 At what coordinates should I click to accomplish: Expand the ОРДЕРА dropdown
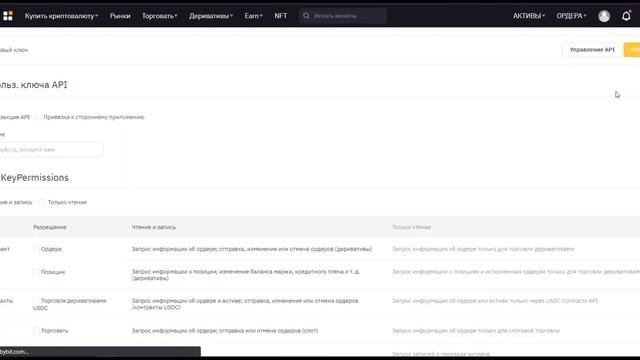coord(571,16)
